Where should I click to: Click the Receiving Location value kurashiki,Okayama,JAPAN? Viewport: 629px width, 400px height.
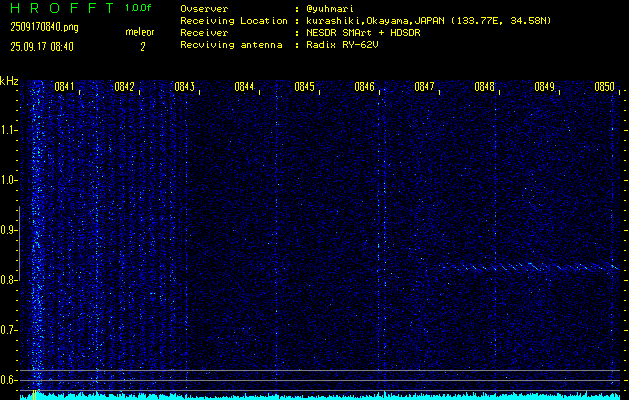point(377,21)
